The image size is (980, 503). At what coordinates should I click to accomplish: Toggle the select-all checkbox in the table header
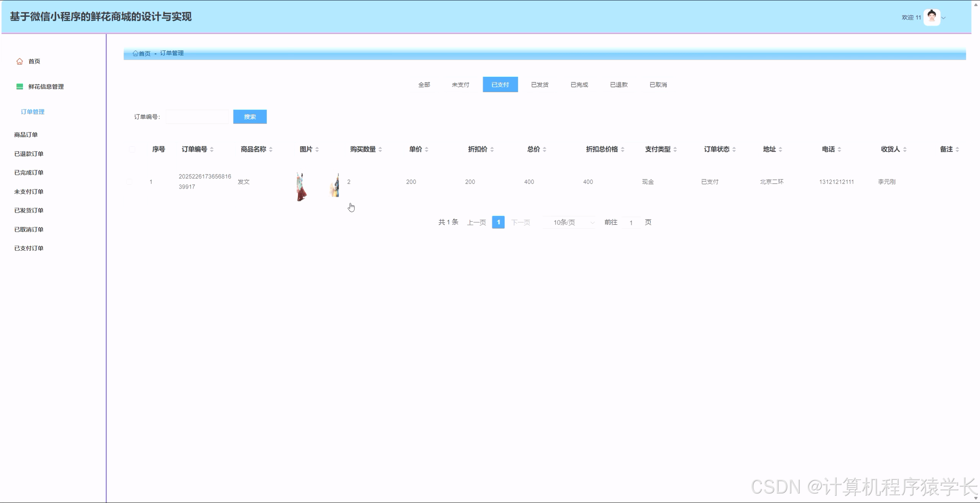point(132,149)
